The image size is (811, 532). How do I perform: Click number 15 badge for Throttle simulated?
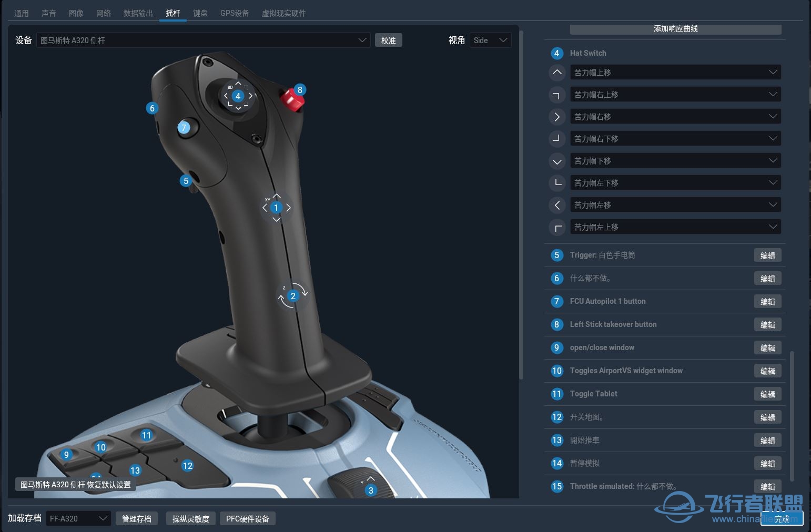(557, 486)
